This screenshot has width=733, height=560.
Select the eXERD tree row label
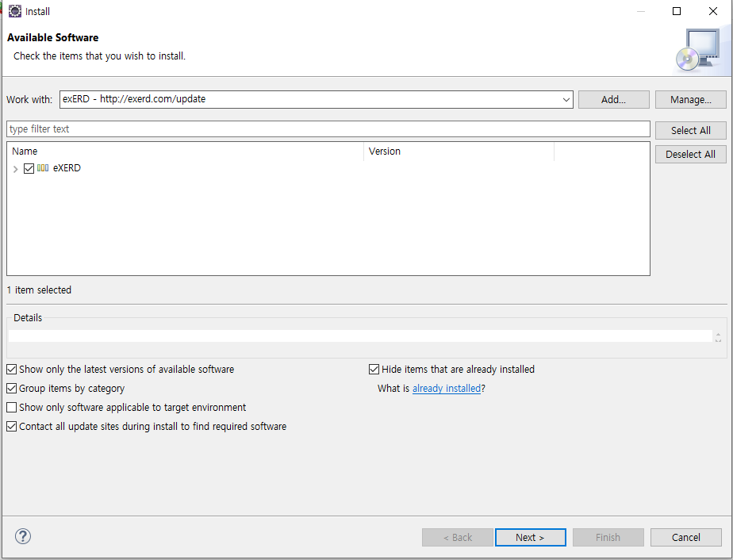67,168
